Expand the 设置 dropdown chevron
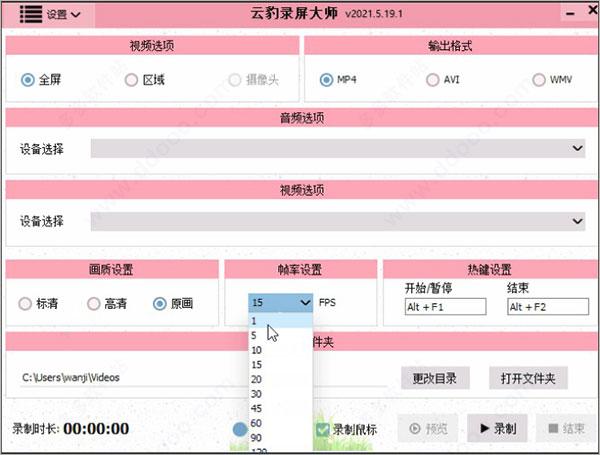 point(76,15)
